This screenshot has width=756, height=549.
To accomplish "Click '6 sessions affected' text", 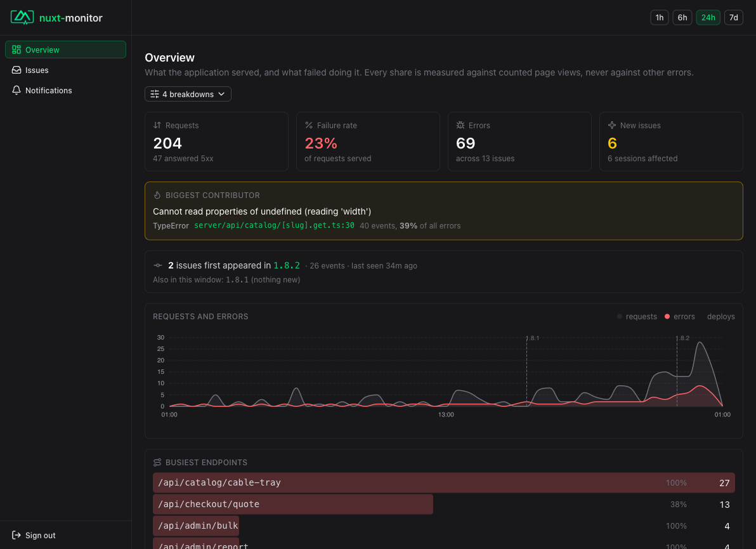I will (x=642, y=158).
